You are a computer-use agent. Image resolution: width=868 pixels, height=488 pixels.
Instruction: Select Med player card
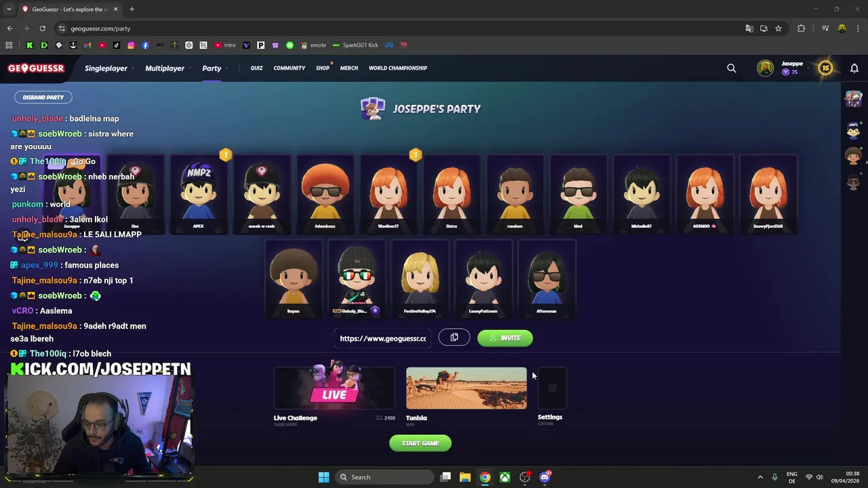578,195
